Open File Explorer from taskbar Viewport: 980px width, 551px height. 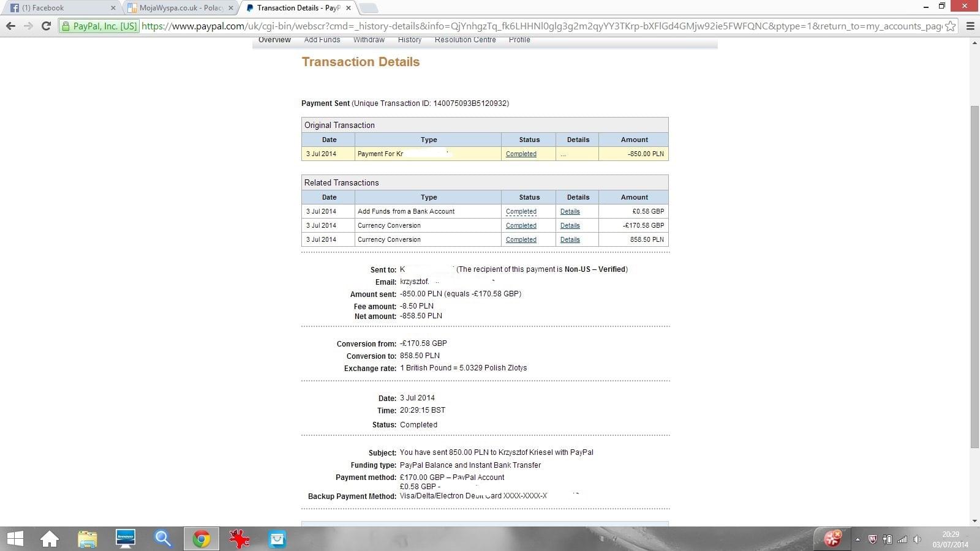click(88, 539)
